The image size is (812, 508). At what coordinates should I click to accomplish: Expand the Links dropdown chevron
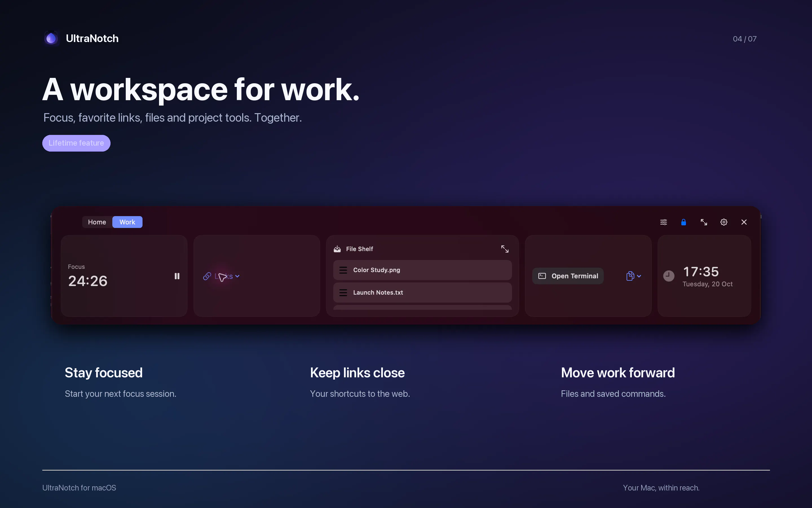237,276
